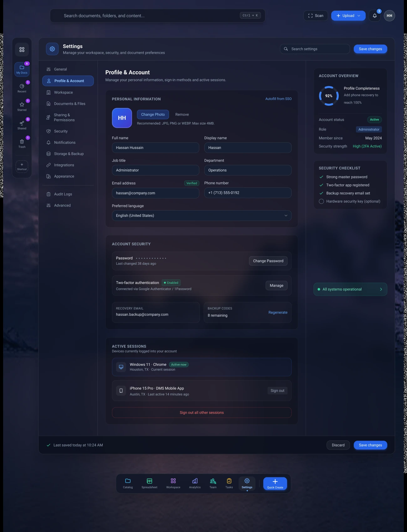Open Spreadsheet in bottom dock
Screen dimensions: 407x532
coord(149,483)
